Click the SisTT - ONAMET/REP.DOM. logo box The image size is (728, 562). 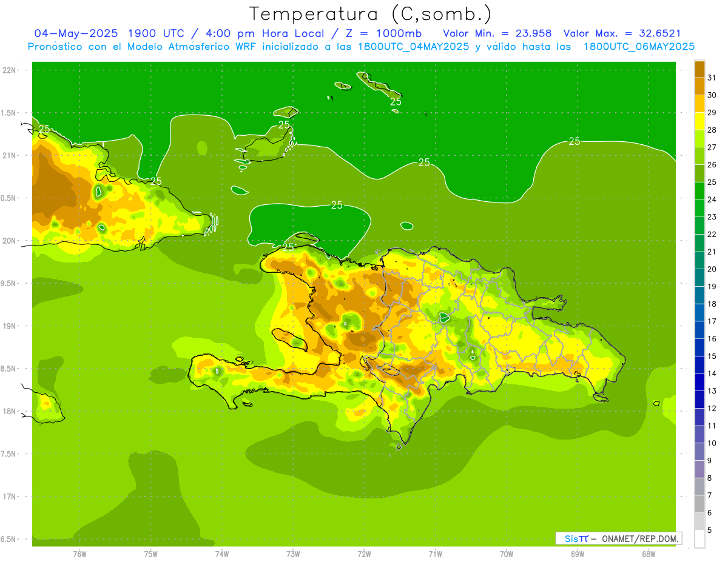618,538
